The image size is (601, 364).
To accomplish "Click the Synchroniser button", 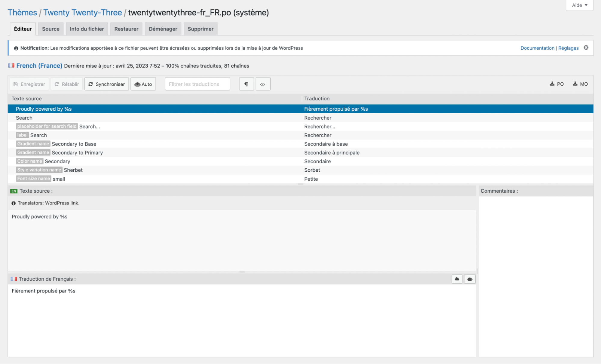I will coord(107,84).
